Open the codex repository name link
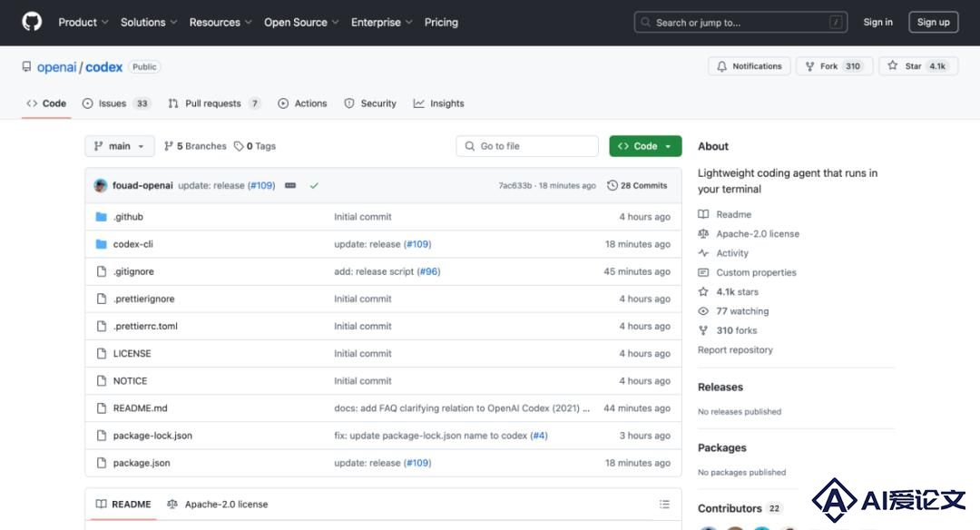The image size is (980, 530). tap(103, 67)
